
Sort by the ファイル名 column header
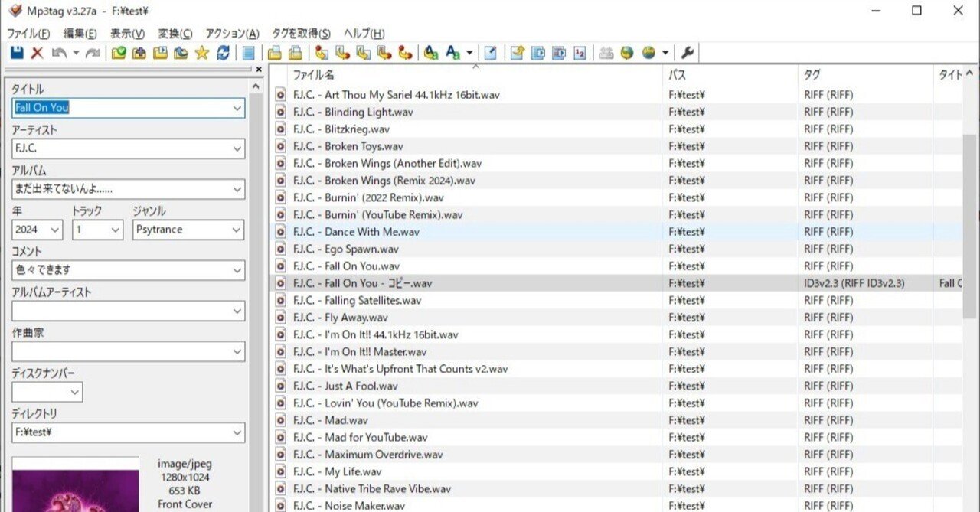pos(475,75)
